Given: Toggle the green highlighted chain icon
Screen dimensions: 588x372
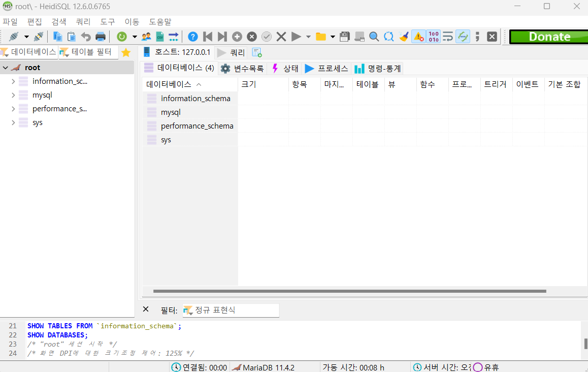Looking at the screenshot, I should [x=463, y=37].
